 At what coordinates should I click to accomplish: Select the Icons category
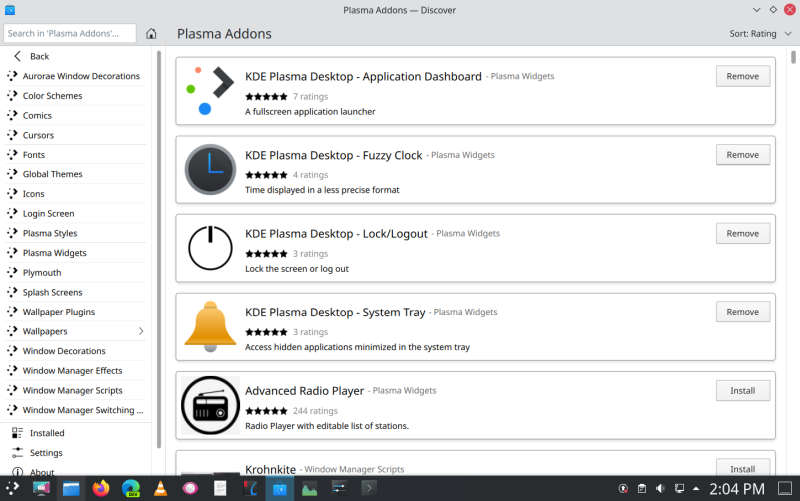click(x=76, y=194)
